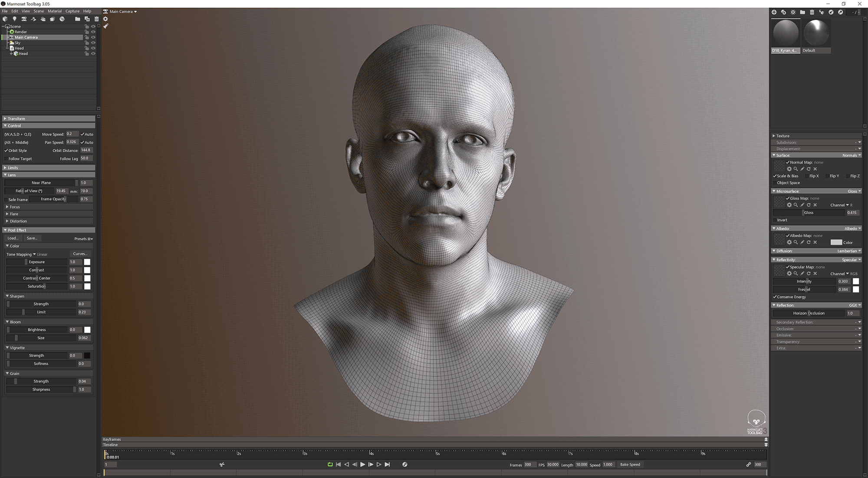Click the Bake Speed button
Screen dimensions: 868x478
[x=630, y=465]
